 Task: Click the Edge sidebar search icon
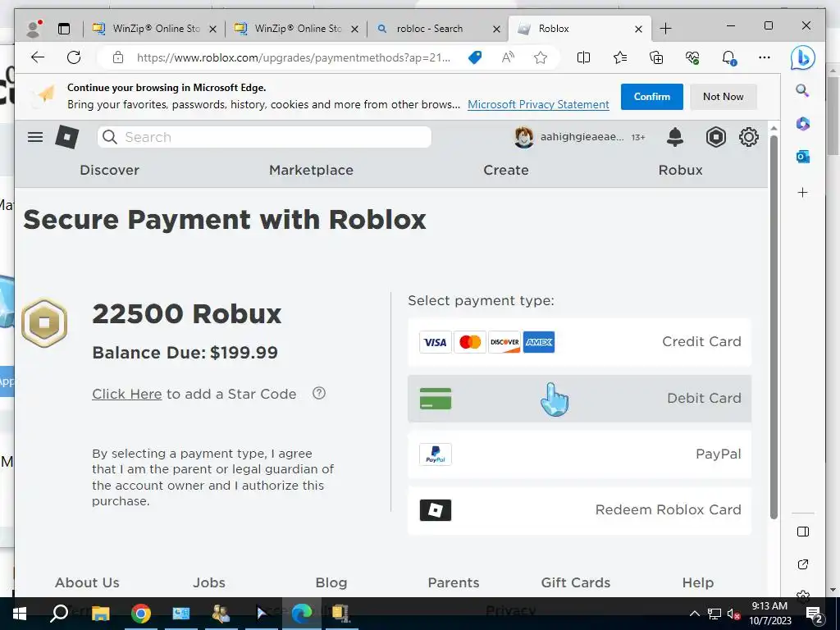[x=802, y=90]
